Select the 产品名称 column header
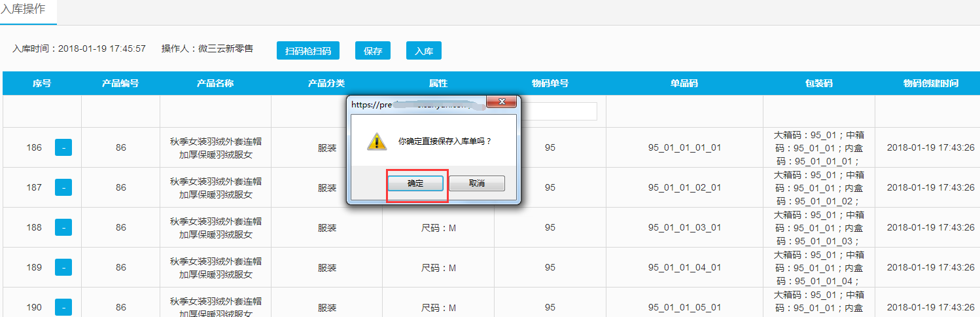The width and height of the screenshot is (980, 317). (x=215, y=83)
